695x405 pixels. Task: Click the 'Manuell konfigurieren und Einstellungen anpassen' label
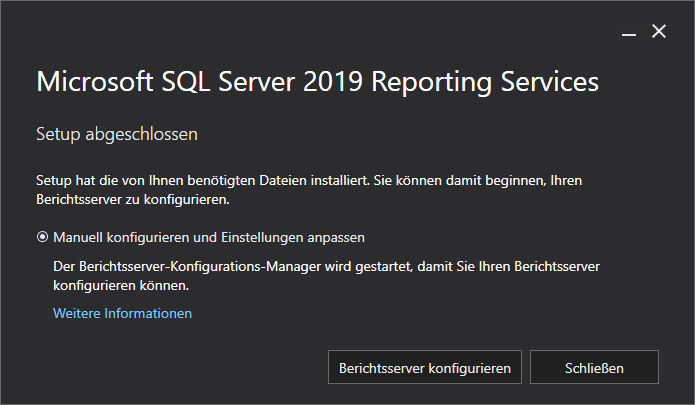click(209, 238)
